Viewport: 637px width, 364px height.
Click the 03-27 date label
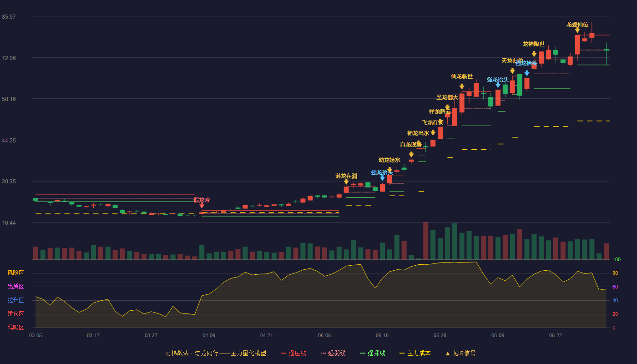tap(151, 335)
